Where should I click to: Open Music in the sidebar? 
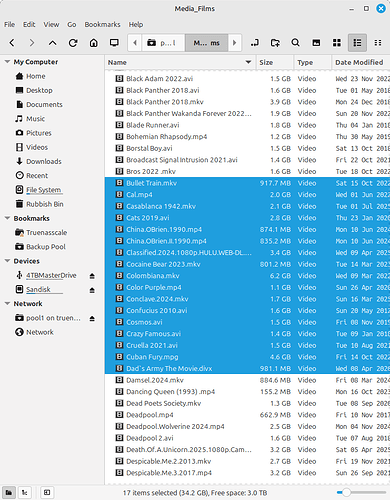pos(35,119)
